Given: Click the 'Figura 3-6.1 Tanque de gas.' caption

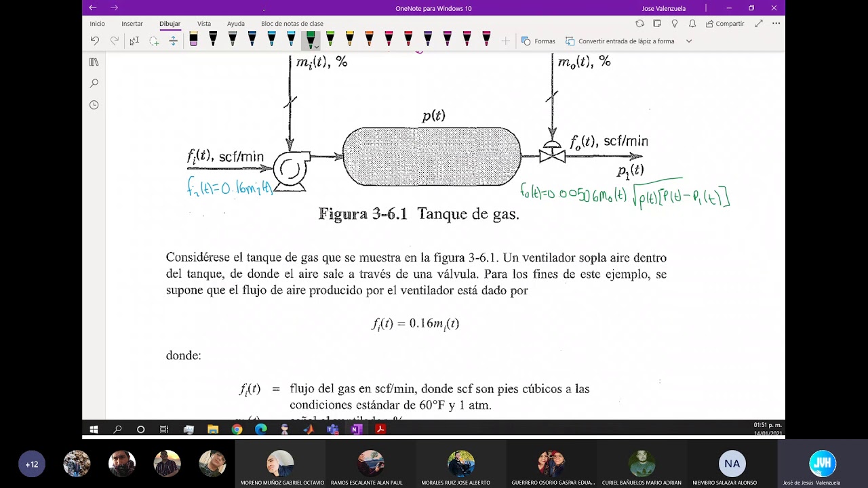Looking at the screenshot, I should pos(419,214).
